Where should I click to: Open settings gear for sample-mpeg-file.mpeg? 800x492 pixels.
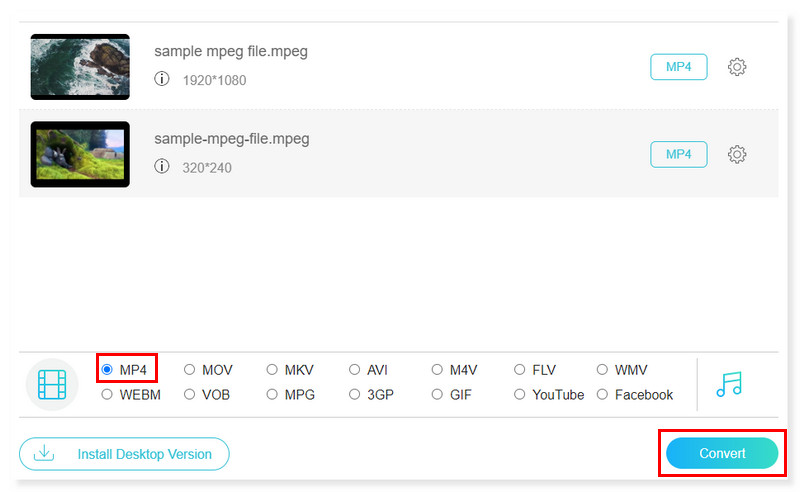click(x=737, y=154)
